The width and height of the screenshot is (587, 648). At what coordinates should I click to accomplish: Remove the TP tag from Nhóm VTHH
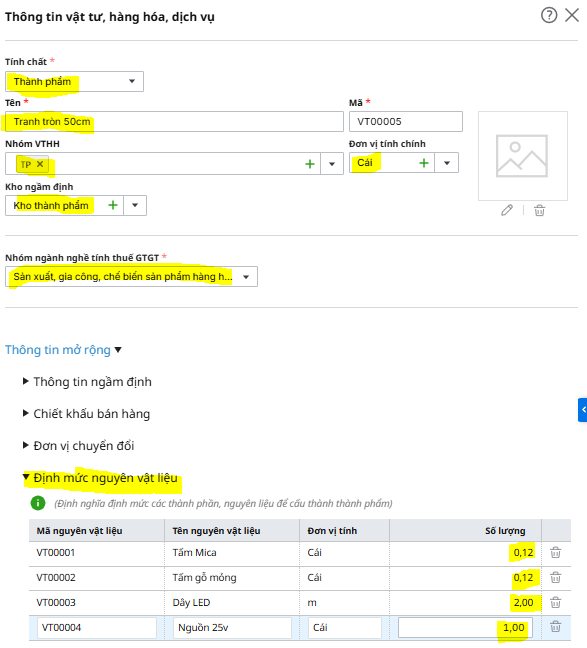(x=40, y=164)
